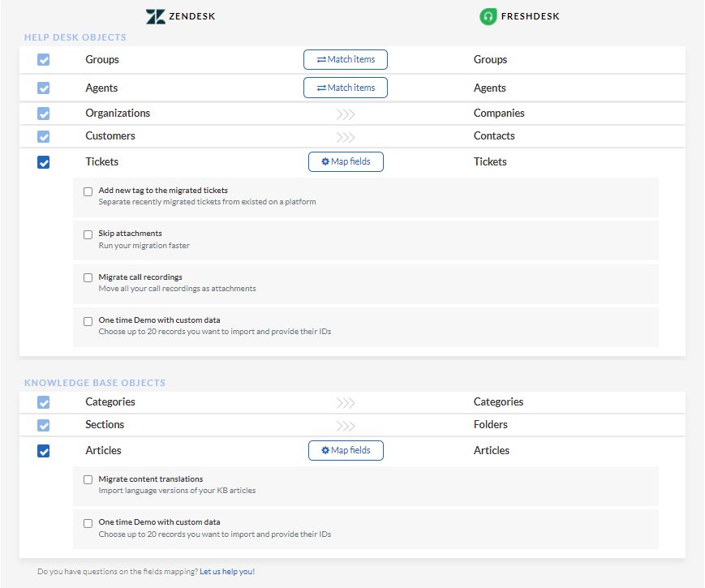Uncheck the Agents checkbox

pos(44,88)
